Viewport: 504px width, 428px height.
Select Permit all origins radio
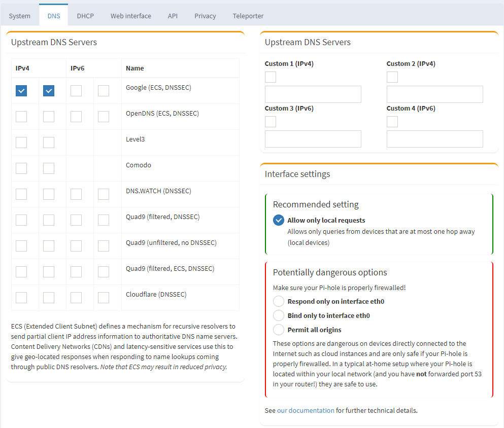(x=278, y=330)
